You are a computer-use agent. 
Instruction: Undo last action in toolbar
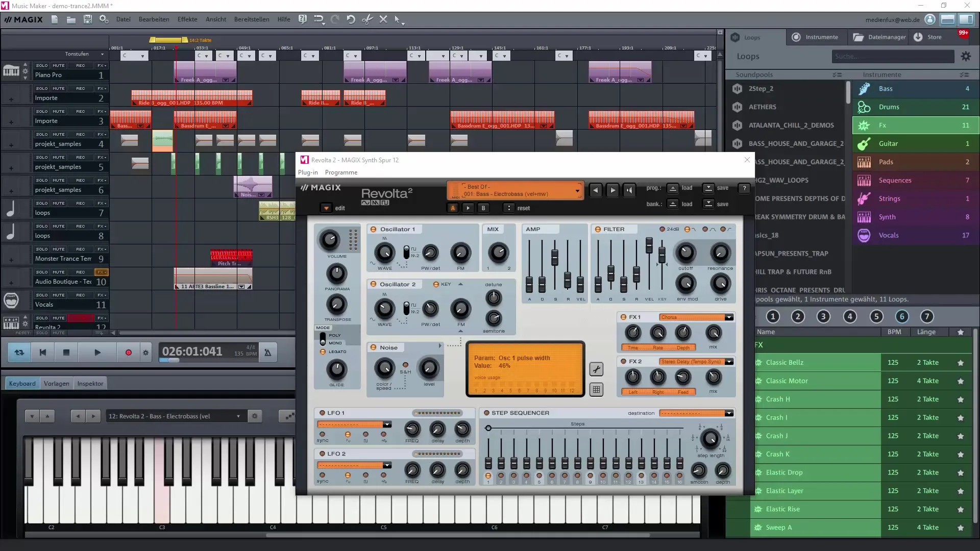[x=351, y=19]
